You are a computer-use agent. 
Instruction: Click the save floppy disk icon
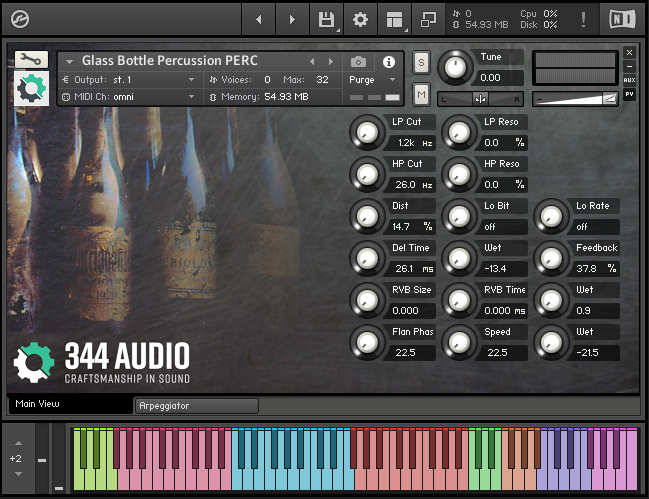point(327,19)
